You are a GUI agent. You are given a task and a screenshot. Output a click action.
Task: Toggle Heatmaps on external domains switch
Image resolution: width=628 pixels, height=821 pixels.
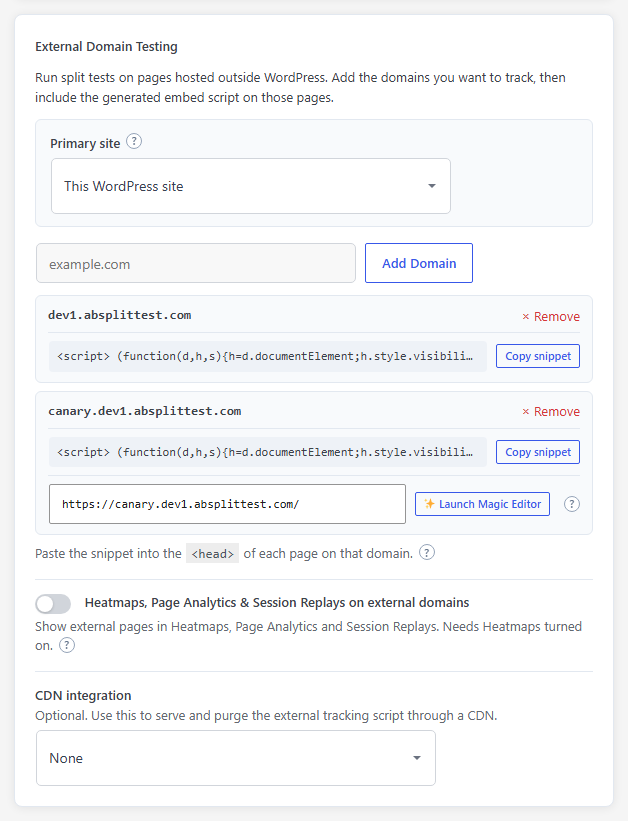53,604
